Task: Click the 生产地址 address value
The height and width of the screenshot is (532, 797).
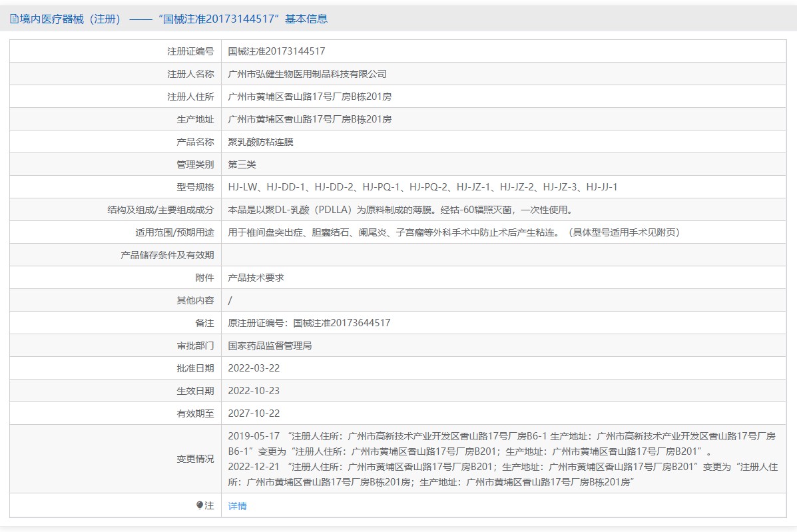Action: (310, 119)
